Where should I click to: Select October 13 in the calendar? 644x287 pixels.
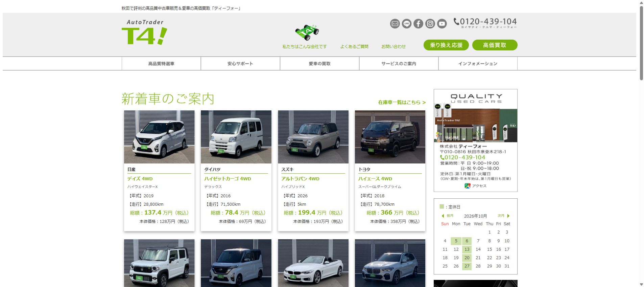click(467, 249)
